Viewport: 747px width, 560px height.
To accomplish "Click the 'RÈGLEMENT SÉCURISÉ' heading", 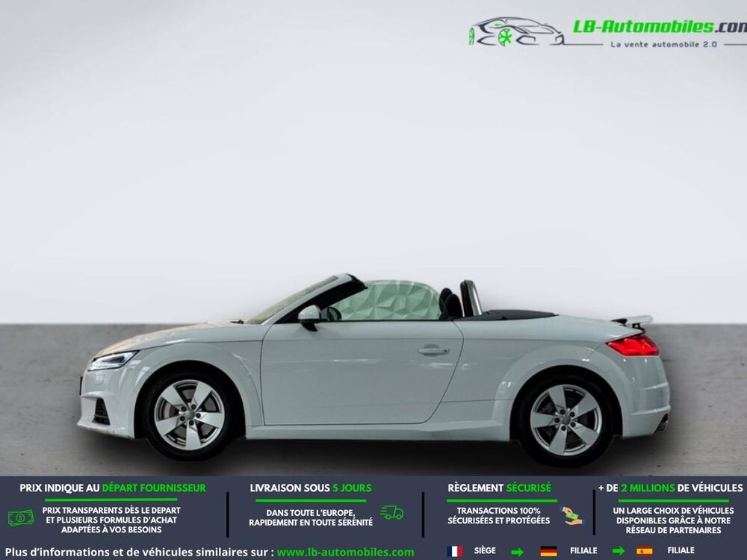I will [x=499, y=488].
